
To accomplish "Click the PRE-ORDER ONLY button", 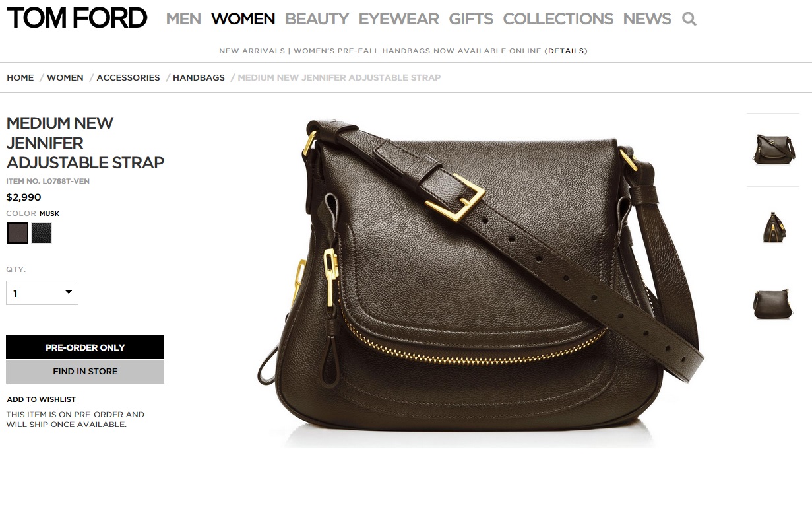I will click(85, 347).
